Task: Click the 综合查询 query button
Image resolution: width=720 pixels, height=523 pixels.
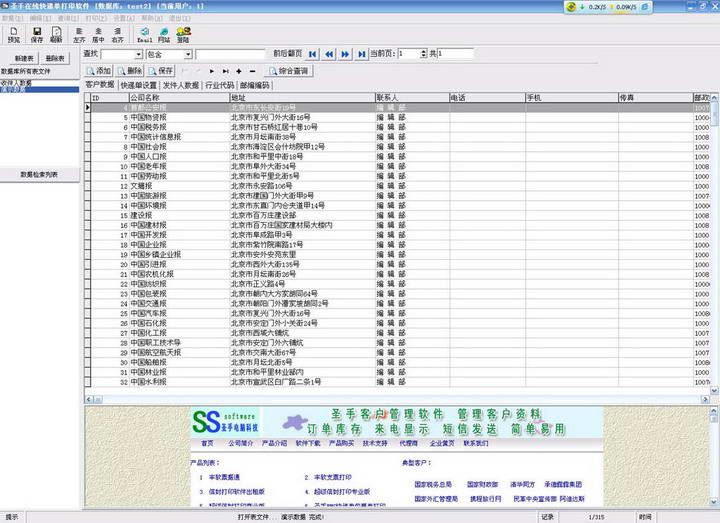Action: click(288, 71)
